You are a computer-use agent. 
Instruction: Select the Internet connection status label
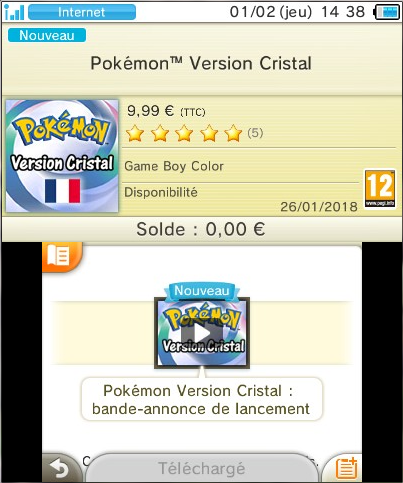(x=82, y=12)
